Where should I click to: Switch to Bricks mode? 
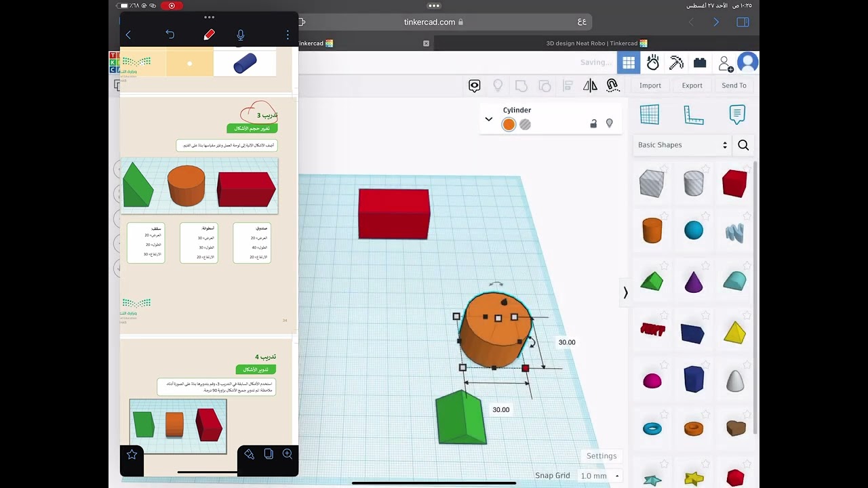point(700,63)
